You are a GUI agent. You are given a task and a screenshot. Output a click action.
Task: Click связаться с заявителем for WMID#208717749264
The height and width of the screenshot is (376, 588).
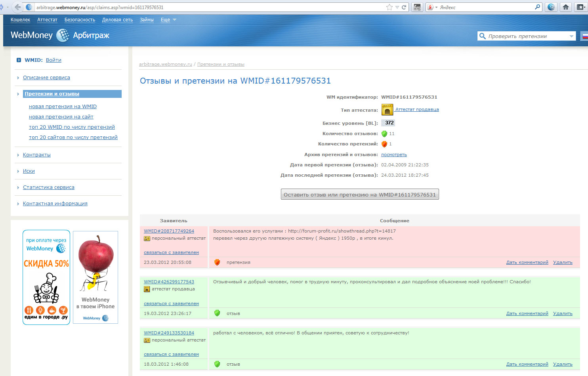pyautogui.click(x=171, y=252)
